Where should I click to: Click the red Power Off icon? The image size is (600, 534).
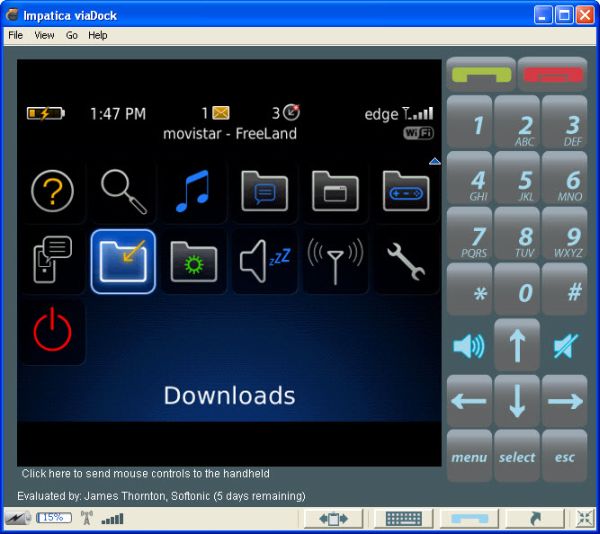tap(53, 331)
